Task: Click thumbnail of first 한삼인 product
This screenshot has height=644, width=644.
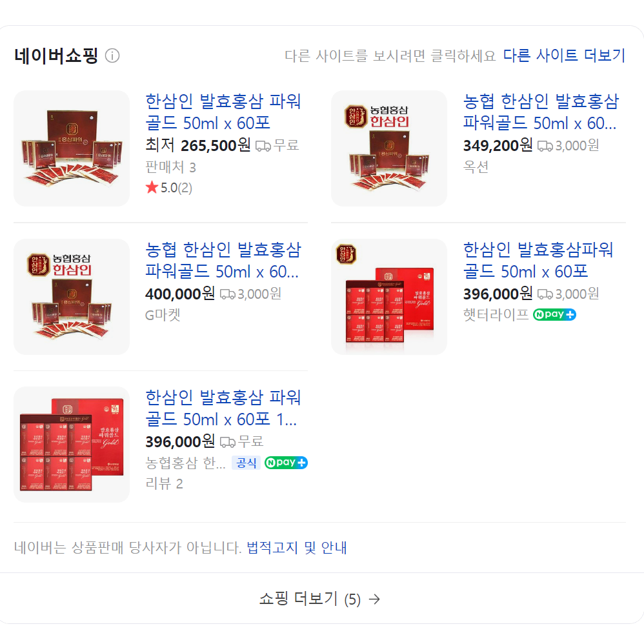Action: coord(72,148)
